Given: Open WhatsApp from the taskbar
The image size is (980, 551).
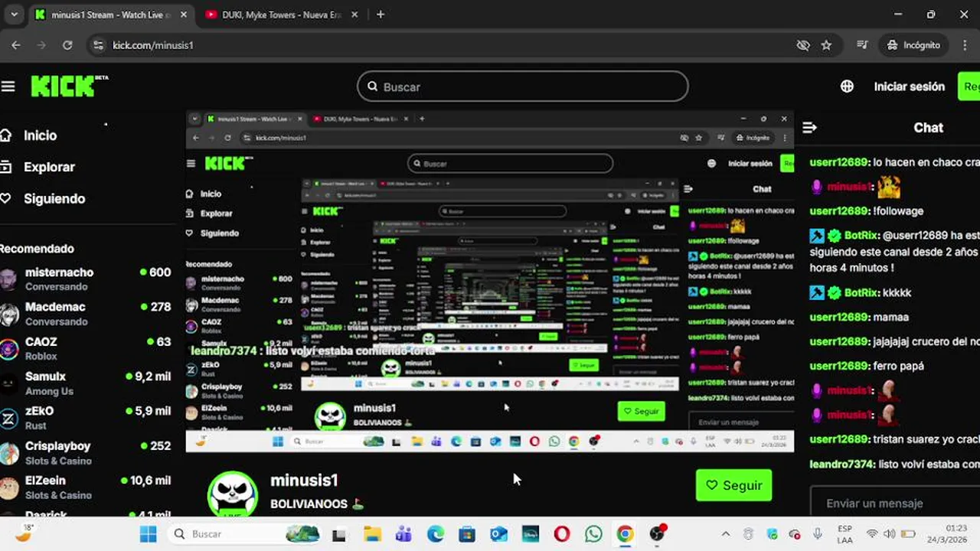Looking at the screenshot, I should pos(593,534).
